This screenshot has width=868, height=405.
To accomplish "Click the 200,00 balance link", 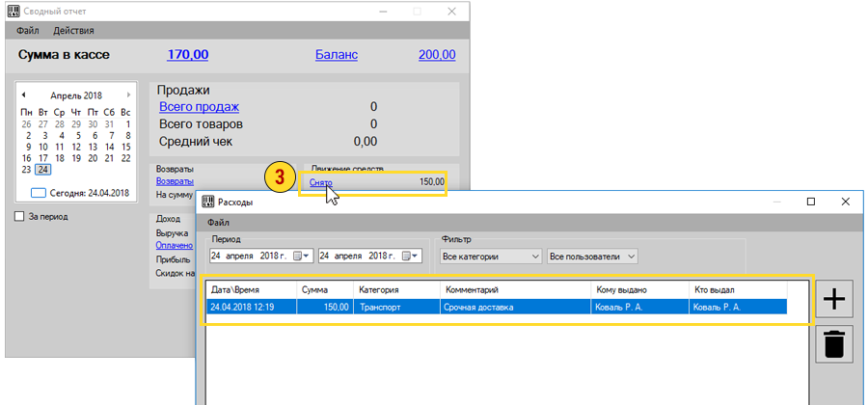I will [437, 55].
